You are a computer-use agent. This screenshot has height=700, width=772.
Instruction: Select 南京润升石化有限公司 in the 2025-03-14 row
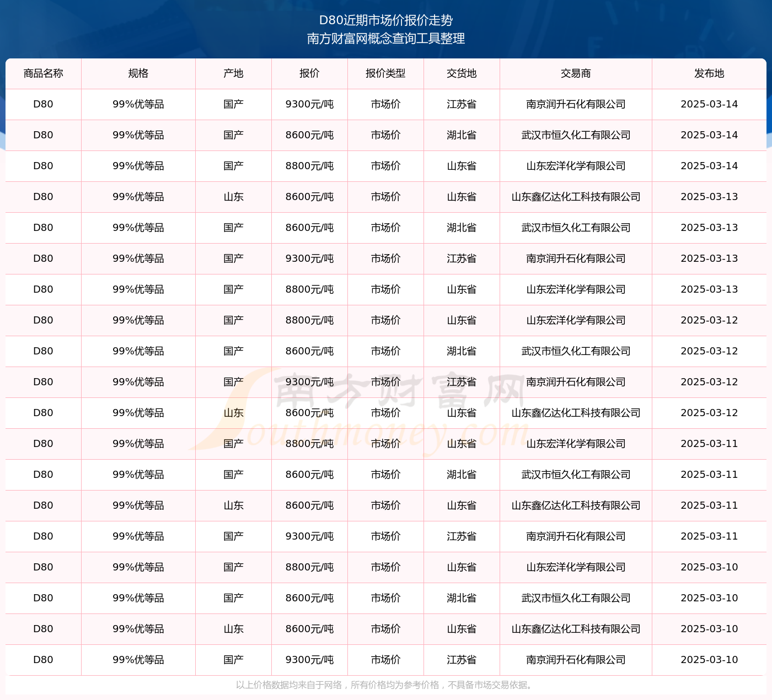click(x=576, y=104)
